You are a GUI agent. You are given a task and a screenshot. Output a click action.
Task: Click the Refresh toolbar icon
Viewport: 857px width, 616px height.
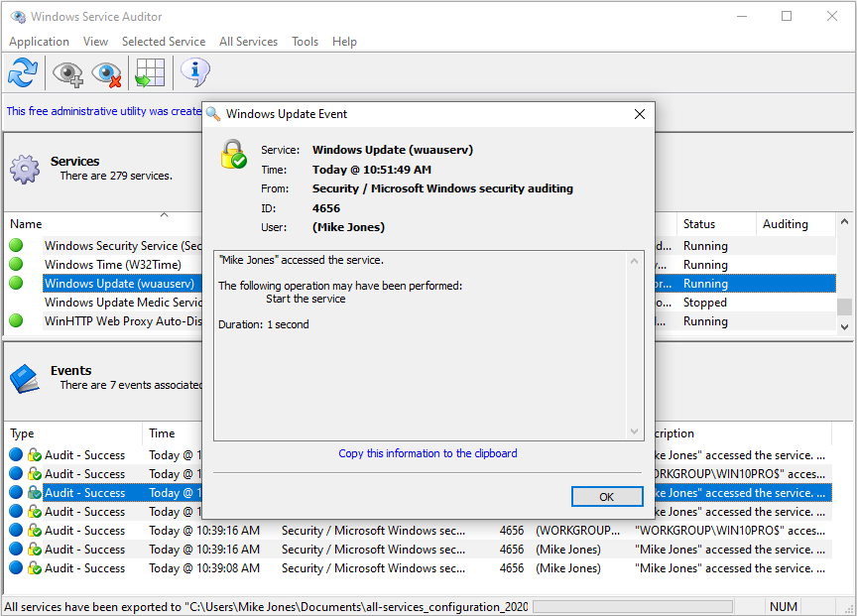(x=23, y=72)
